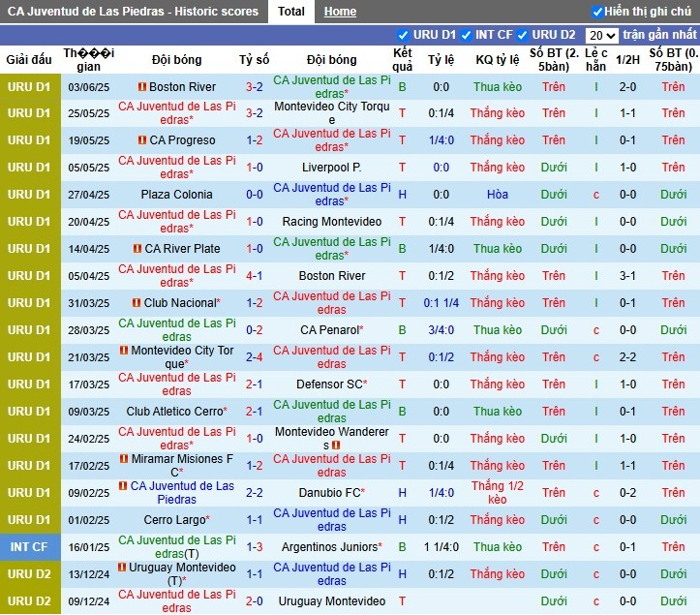Click the 3-1 half-time score

tap(627, 276)
